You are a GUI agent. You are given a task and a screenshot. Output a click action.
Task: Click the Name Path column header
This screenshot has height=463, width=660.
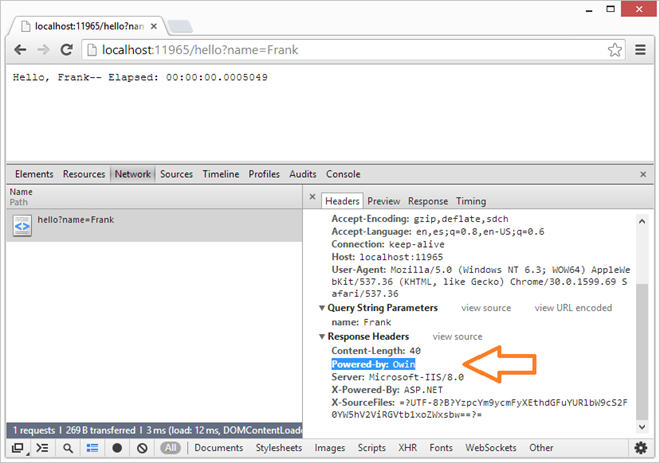coord(154,197)
